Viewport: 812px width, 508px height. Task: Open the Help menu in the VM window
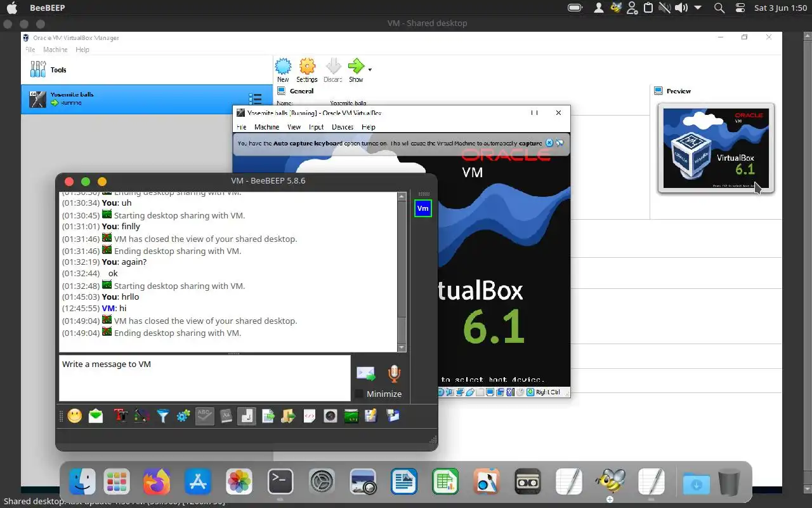(x=369, y=127)
